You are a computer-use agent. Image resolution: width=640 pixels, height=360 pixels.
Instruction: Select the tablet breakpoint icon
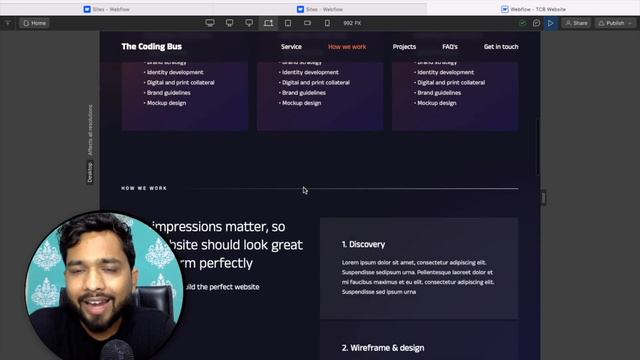click(288, 23)
